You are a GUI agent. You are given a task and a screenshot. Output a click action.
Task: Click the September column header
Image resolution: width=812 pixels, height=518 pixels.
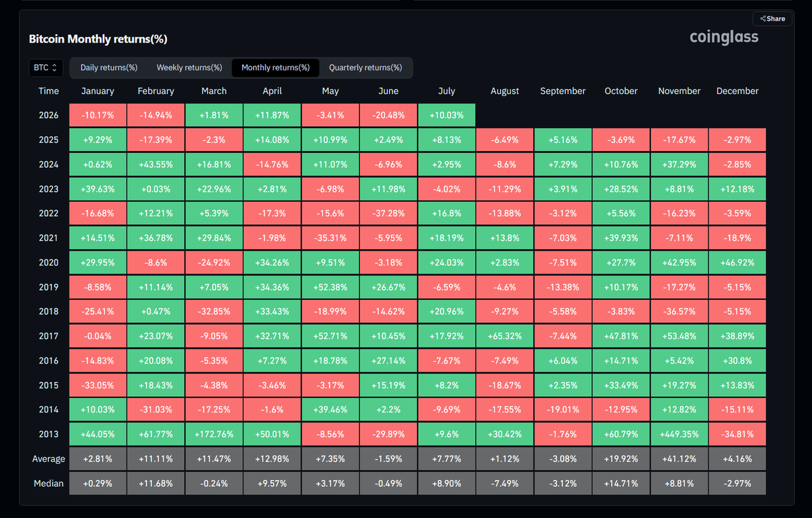tap(563, 91)
